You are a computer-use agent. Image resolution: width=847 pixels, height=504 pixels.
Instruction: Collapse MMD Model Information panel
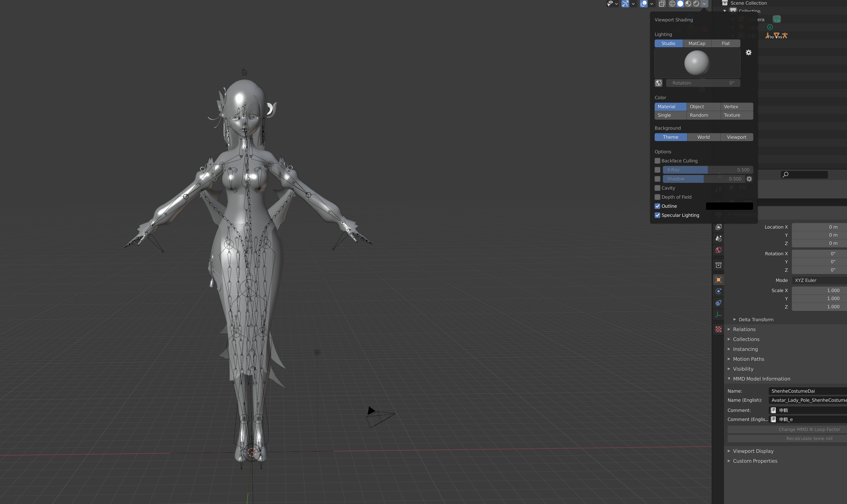click(x=761, y=379)
